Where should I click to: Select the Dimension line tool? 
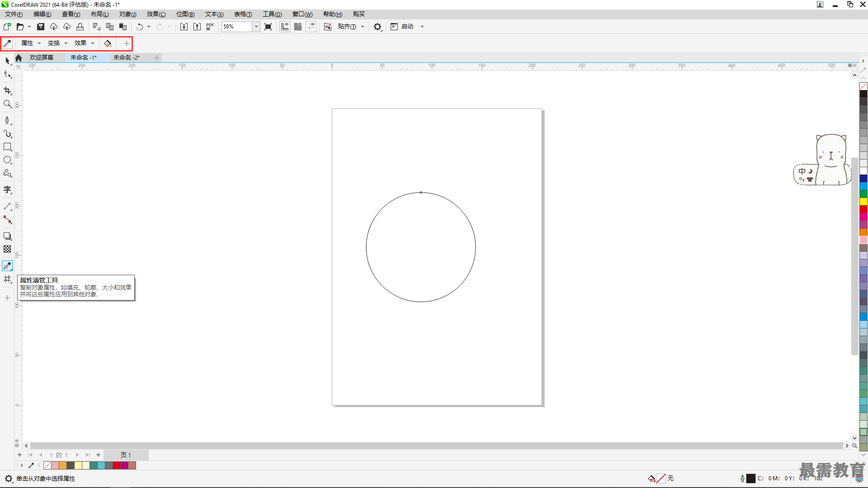[7, 206]
